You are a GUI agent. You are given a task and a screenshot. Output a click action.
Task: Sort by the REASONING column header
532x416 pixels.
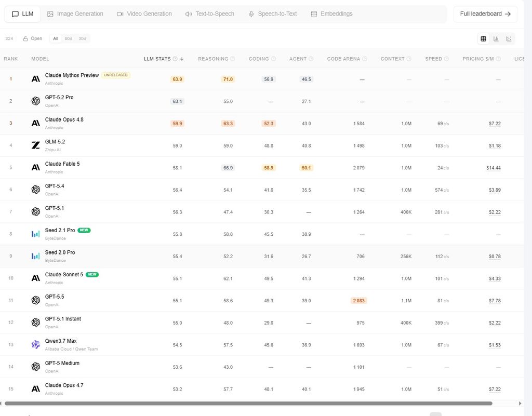point(213,59)
